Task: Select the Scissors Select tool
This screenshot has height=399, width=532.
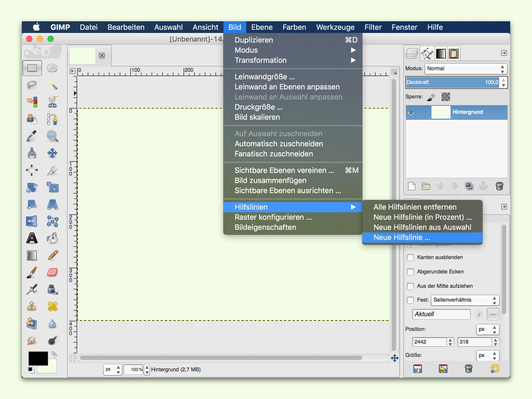Action: click(52, 102)
